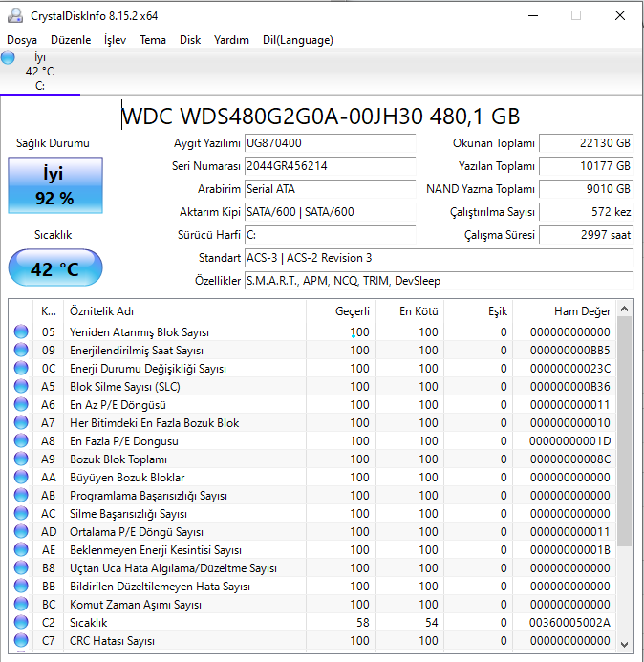Click the drive title WDC WDS480G2G0A-00JH30

click(x=320, y=117)
